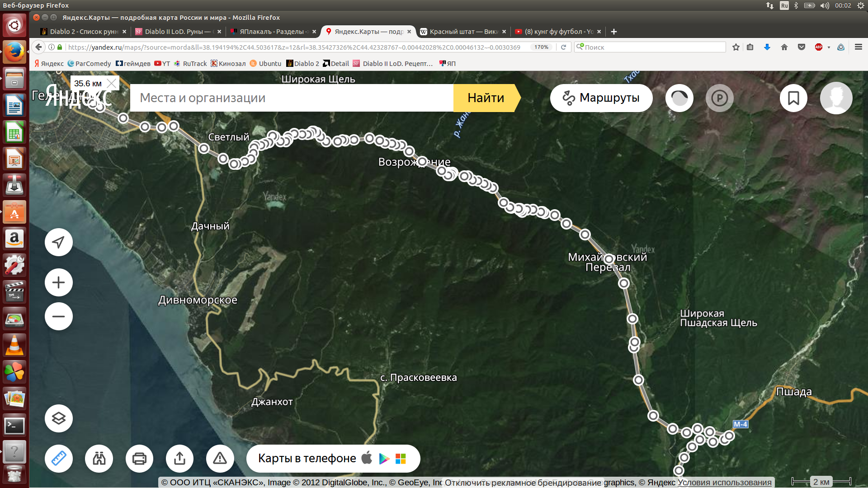Click the Firefox Поиск search box
The width and height of the screenshot is (868, 488).
click(x=650, y=47)
